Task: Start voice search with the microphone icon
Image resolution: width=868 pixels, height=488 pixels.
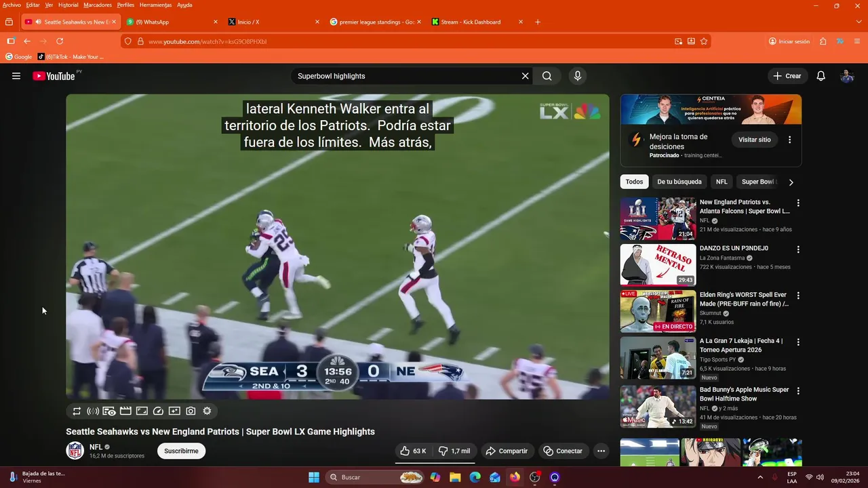Action: click(578, 76)
